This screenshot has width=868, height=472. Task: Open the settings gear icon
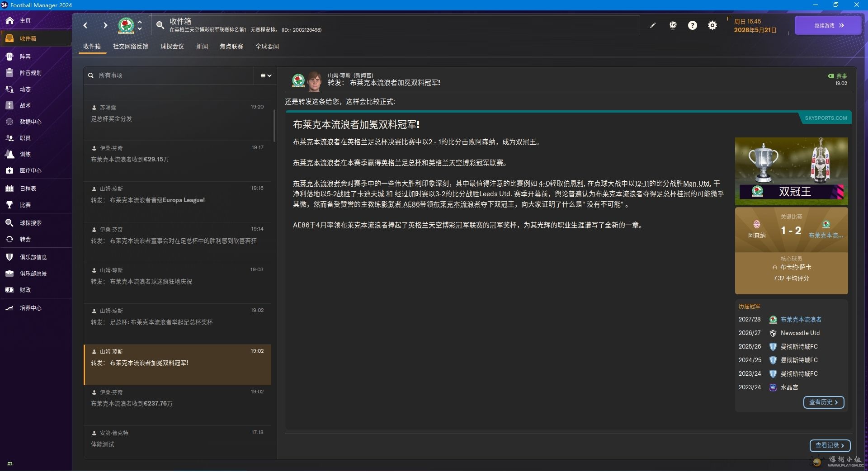point(712,25)
